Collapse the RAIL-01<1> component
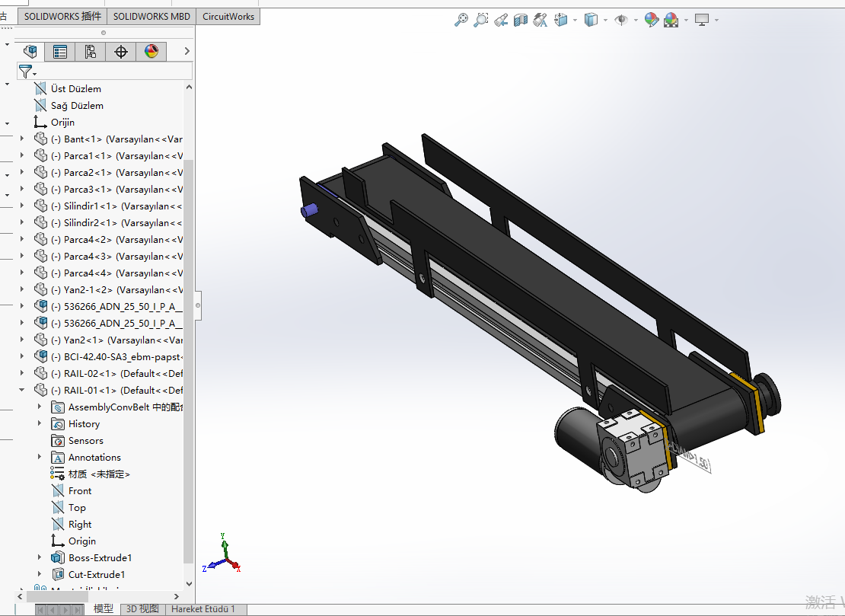The image size is (845, 616). pyautogui.click(x=21, y=390)
